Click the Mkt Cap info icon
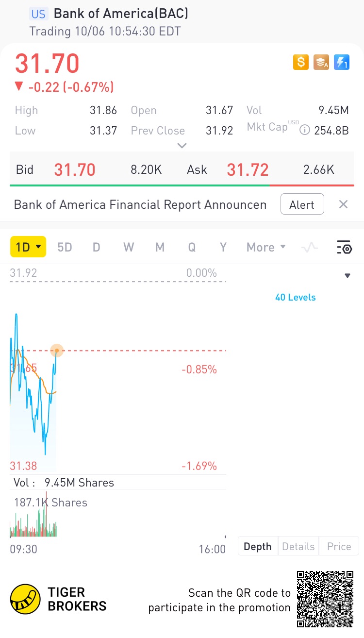The width and height of the screenshot is (364, 638). click(x=305, y=130)
